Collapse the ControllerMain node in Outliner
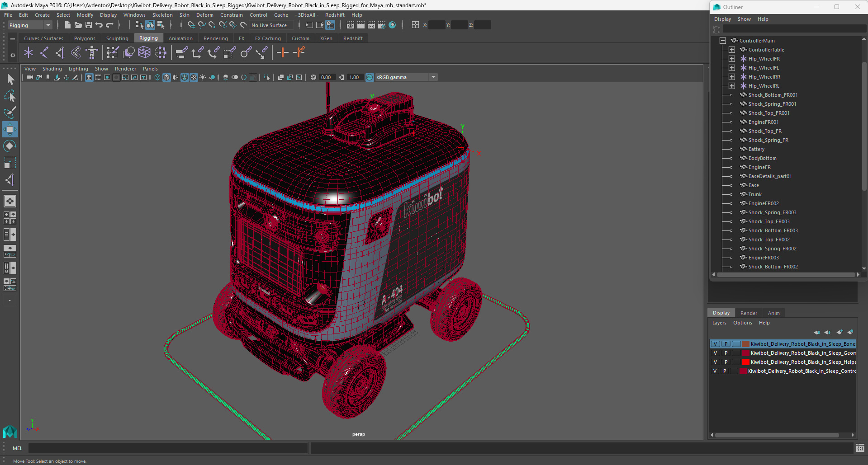Image resolution: width=868 pixels, height=465 pixels. coord(723,41)
